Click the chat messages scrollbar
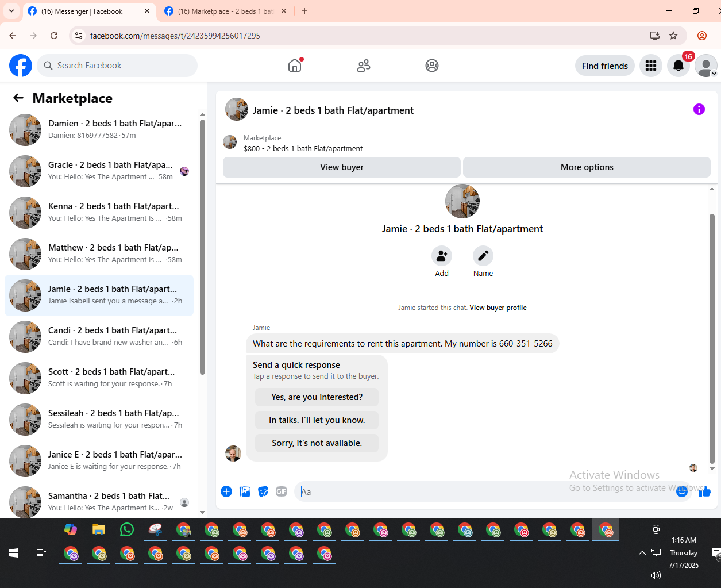This screenshot has width=721, height=588. tap(712, 339)
